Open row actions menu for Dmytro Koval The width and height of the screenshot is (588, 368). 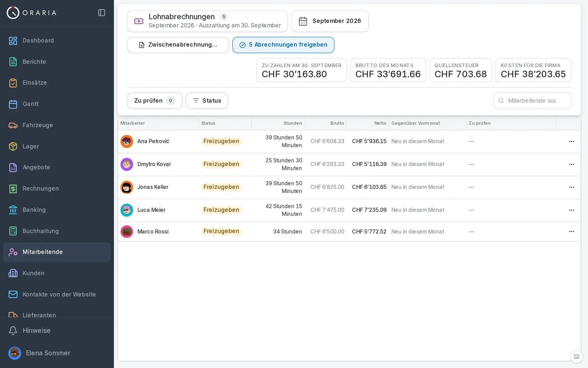[x=571, y=164]
